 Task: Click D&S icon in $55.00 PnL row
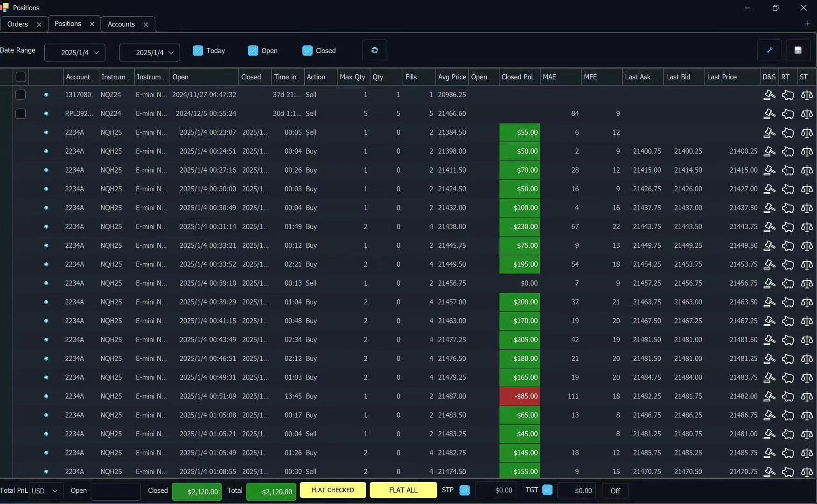coord(769,133)
